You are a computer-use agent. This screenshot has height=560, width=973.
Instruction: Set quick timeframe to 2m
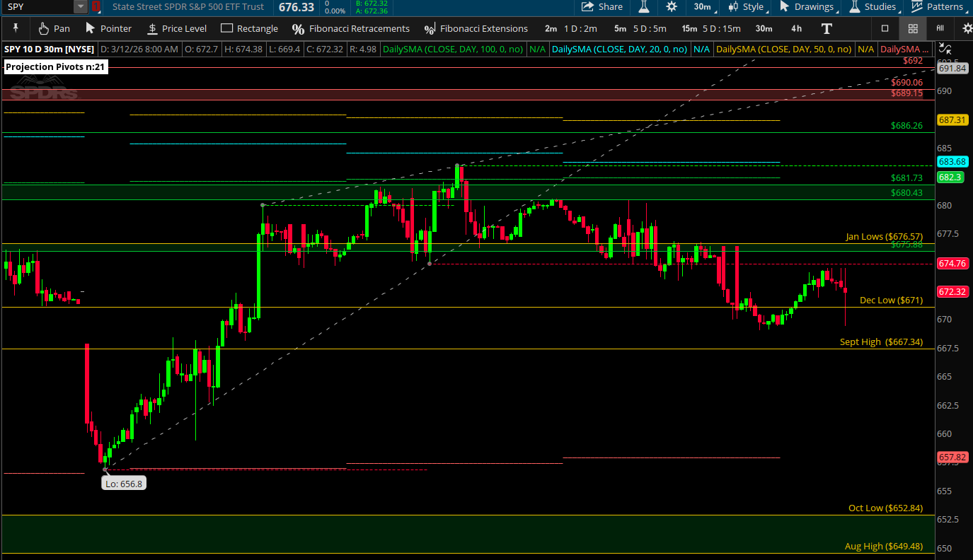pyautogui.click(x=551, y=28)
